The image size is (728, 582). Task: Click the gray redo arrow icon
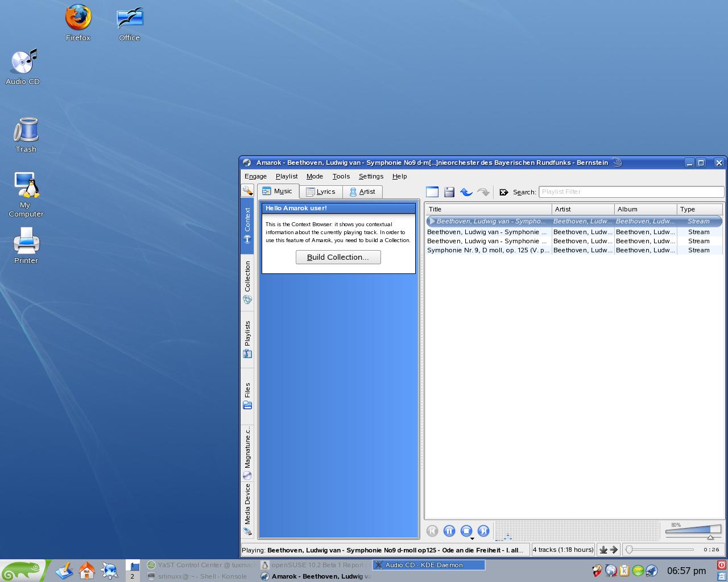coord(483,192)
